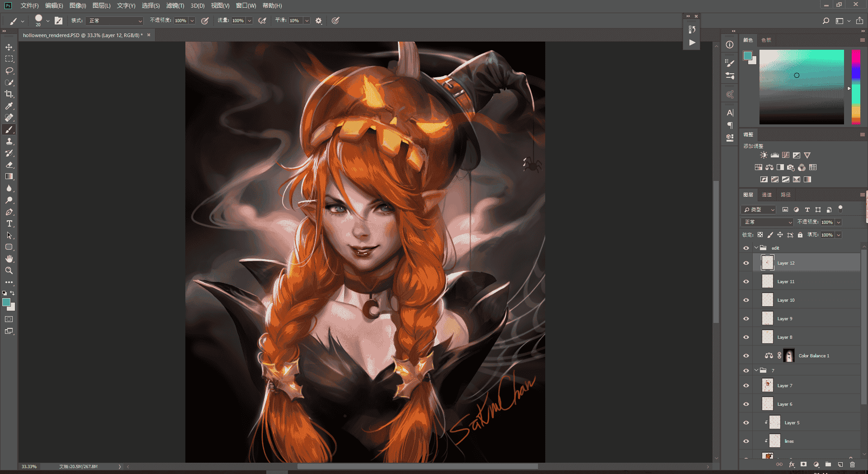Select the Crop tool

pyautogui.click(x=9, y=94)
